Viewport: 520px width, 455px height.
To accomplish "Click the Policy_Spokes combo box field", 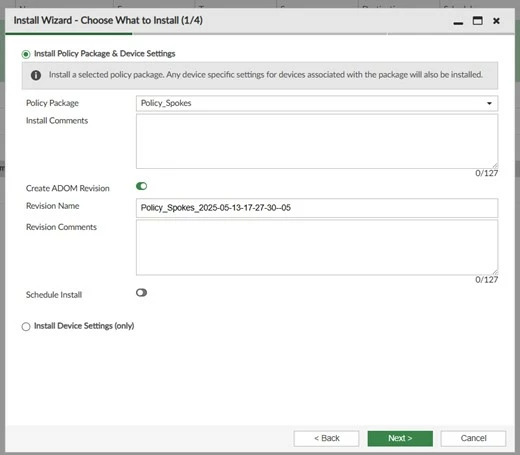I will (317, 103).
